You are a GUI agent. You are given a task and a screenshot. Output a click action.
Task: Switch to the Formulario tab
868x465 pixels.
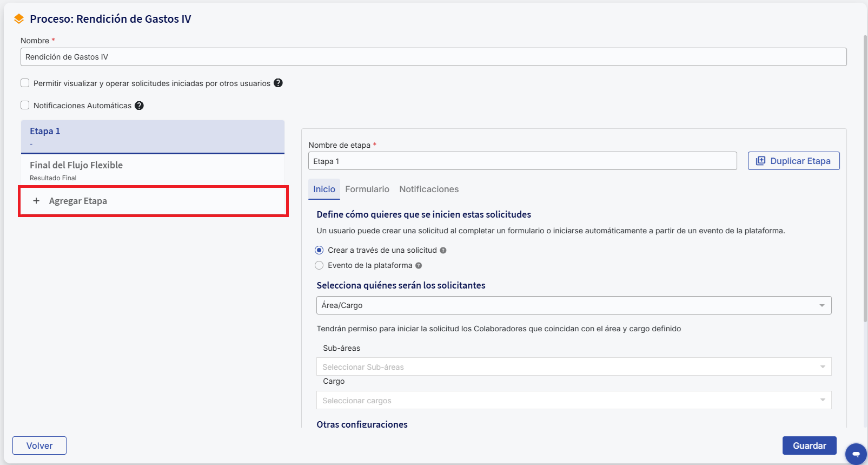click(x=367, y=189)
